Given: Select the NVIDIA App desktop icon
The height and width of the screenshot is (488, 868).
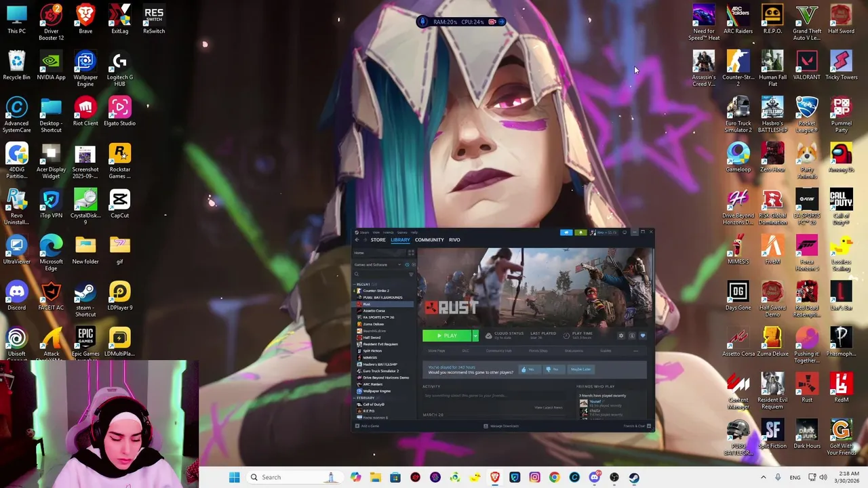Looking at the screenshot, I should pos(51,66).
